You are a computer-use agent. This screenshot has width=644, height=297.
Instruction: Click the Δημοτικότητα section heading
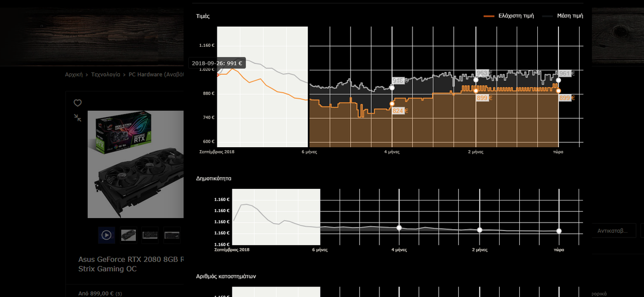(214, 178)
